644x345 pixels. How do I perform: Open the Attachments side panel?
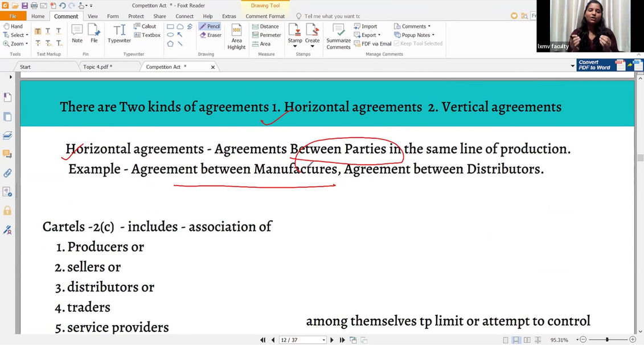coord(7,173)
